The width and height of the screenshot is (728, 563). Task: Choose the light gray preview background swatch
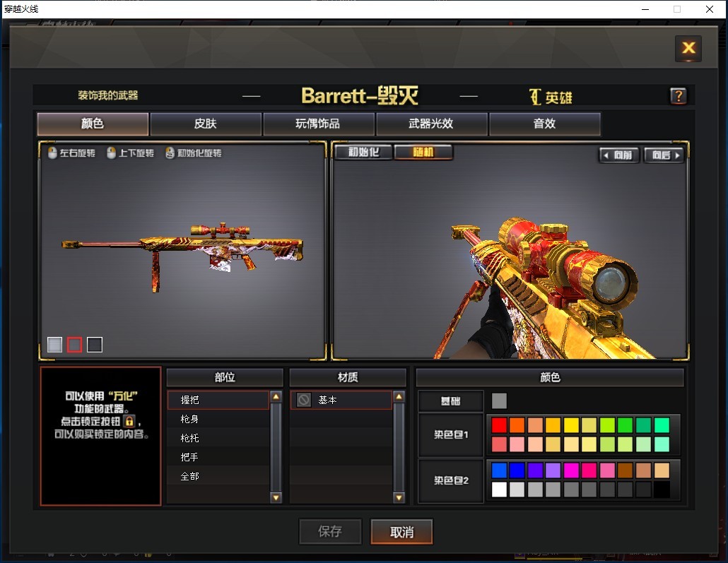55,345
